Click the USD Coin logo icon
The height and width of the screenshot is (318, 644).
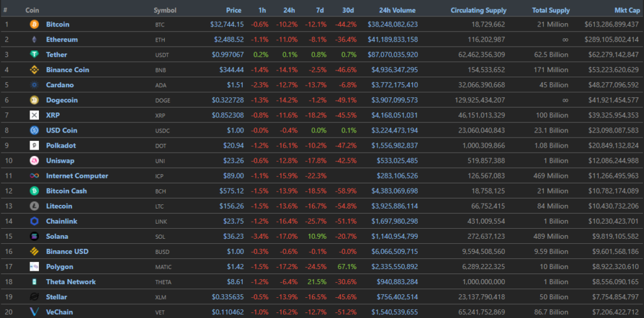click(x=34, y=131)
